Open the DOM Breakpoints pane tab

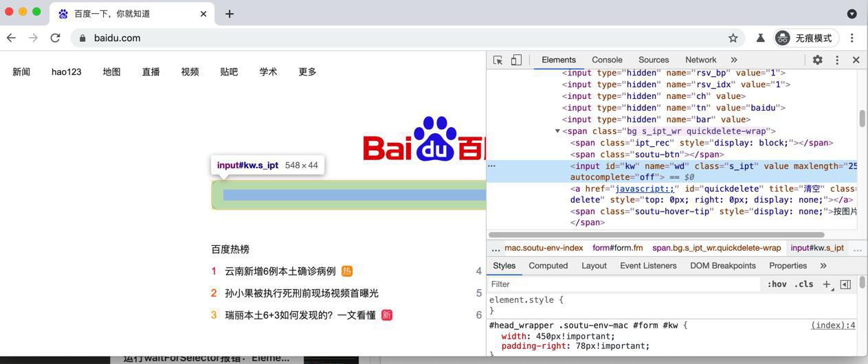pyautogui.click(x=723, y=266)
